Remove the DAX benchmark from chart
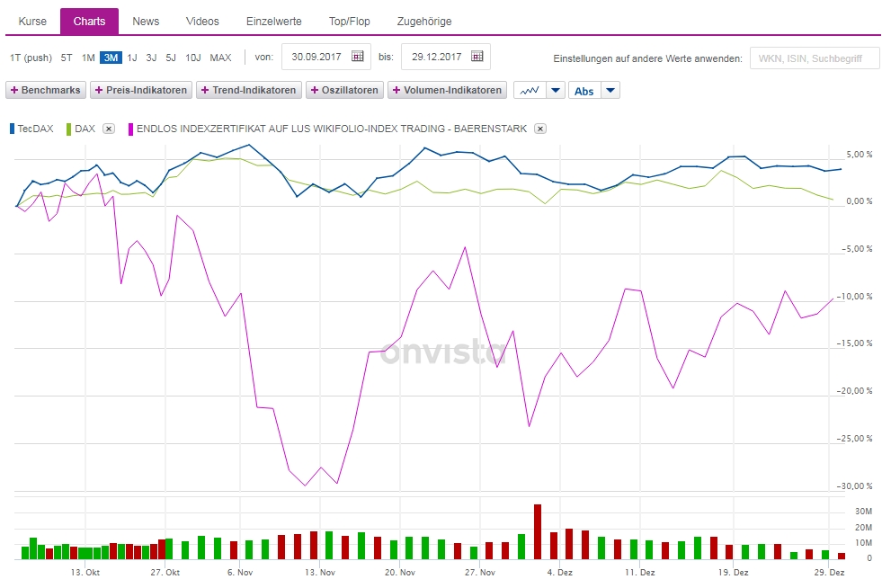 coord(109,129)
